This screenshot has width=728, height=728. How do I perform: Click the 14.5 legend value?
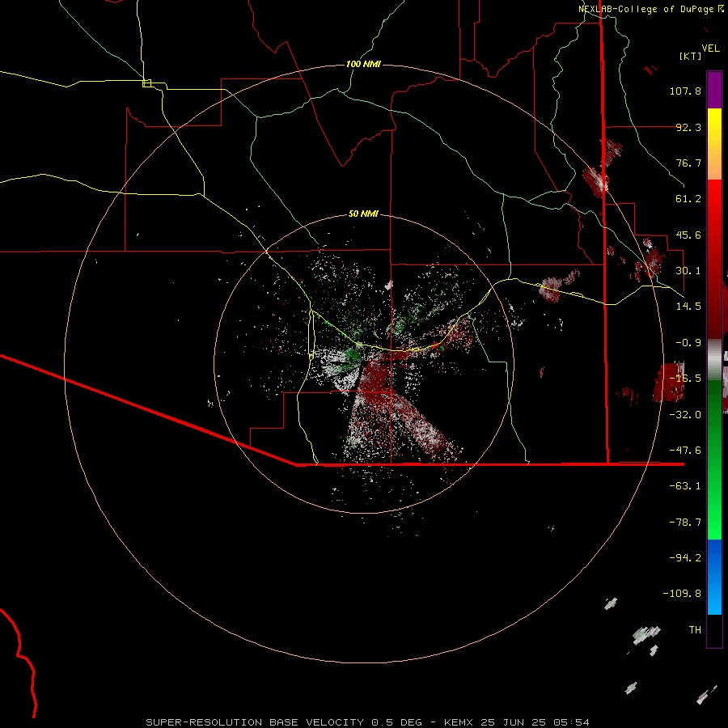pyautogui.click(x=688, y=307)
